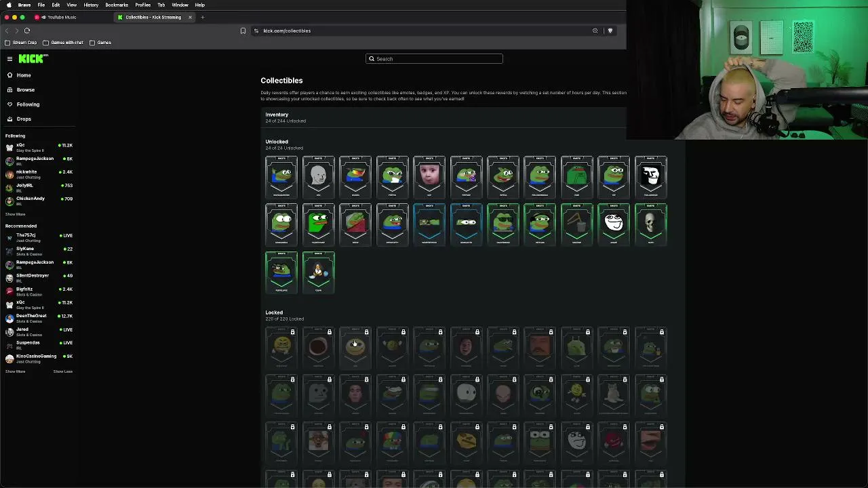Bookmark this page with the bookmark icon

click(x=243, y=30)
